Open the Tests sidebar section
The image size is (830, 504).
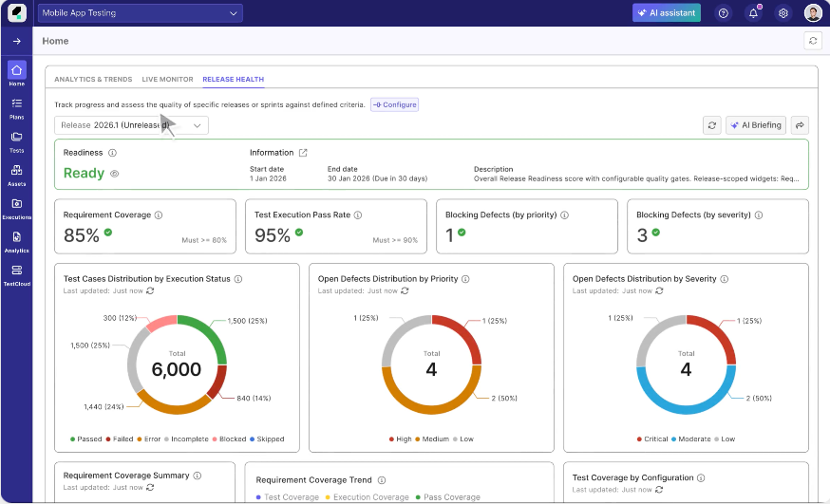tap(16, 141)
